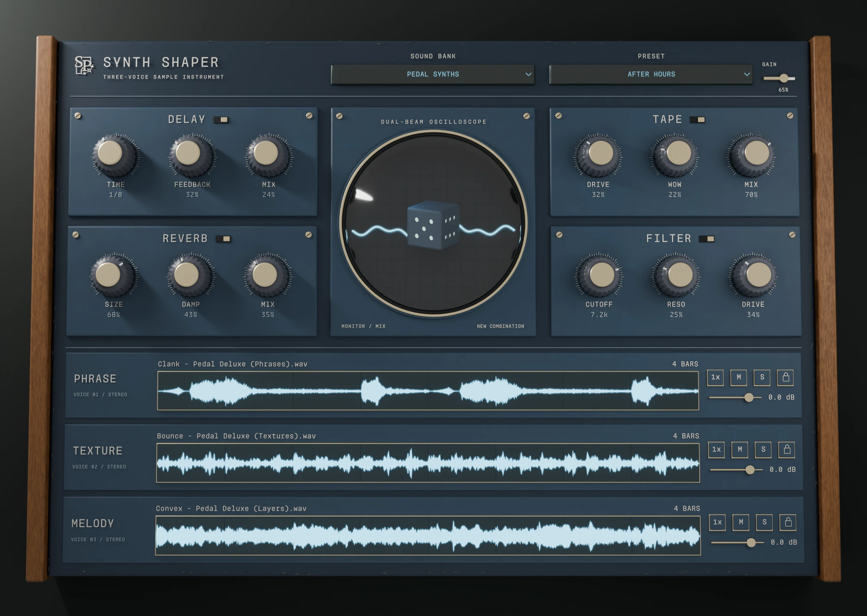
Task: Expand the Preset dropdown showing After Hours
Action: click(x=651, y=75)
